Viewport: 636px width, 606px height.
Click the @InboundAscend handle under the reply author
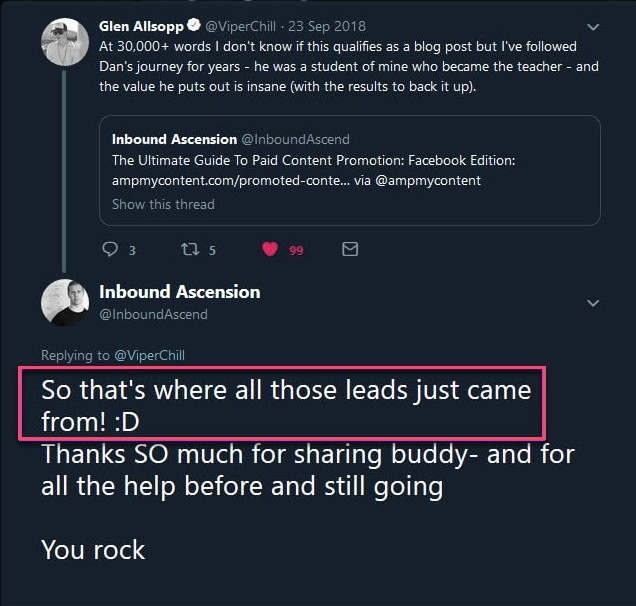(x=153, y=314)
